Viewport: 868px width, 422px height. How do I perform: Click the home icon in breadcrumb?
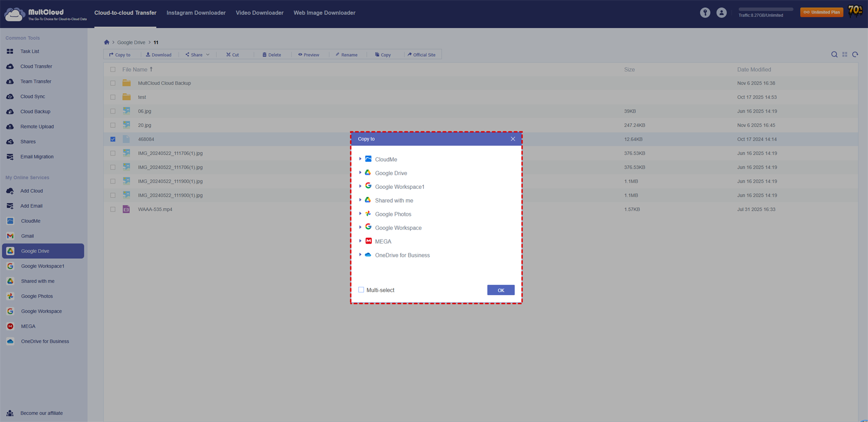coord(107,42)
